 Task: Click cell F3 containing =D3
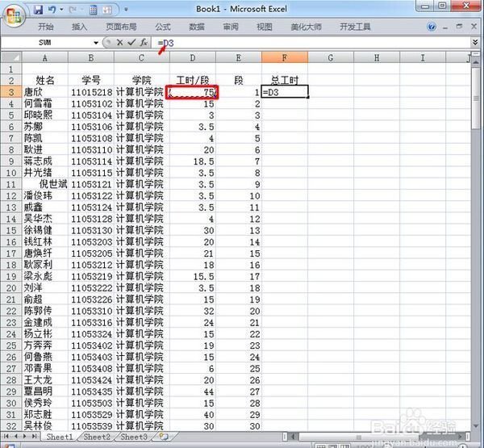(285, 92)
